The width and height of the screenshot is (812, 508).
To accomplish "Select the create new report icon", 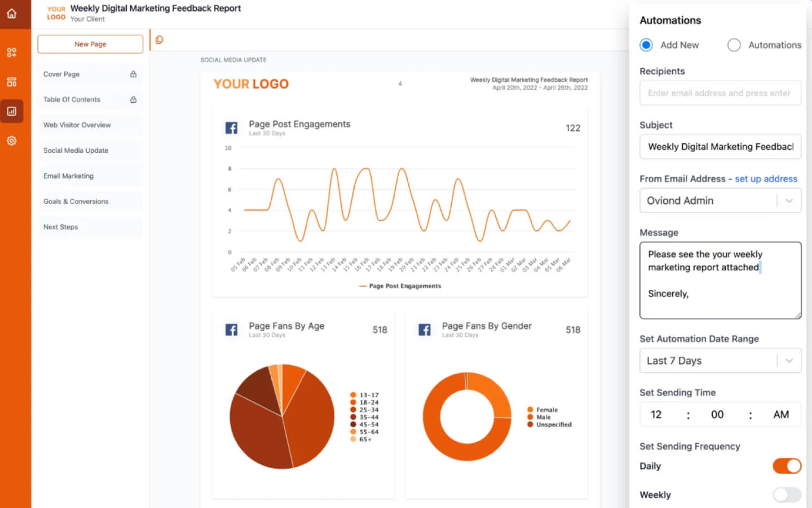I will click(x=12, y=52).
